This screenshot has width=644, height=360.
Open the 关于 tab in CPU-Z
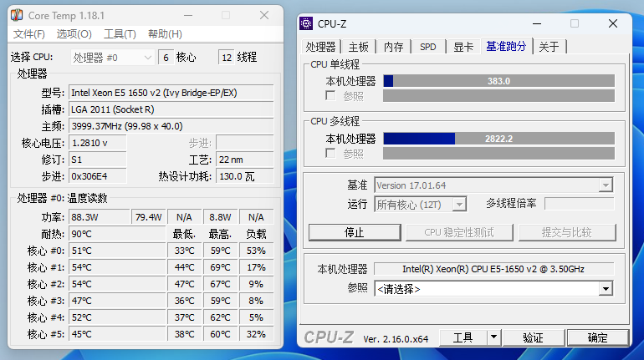pyautogui.click(x=549, y=47)
